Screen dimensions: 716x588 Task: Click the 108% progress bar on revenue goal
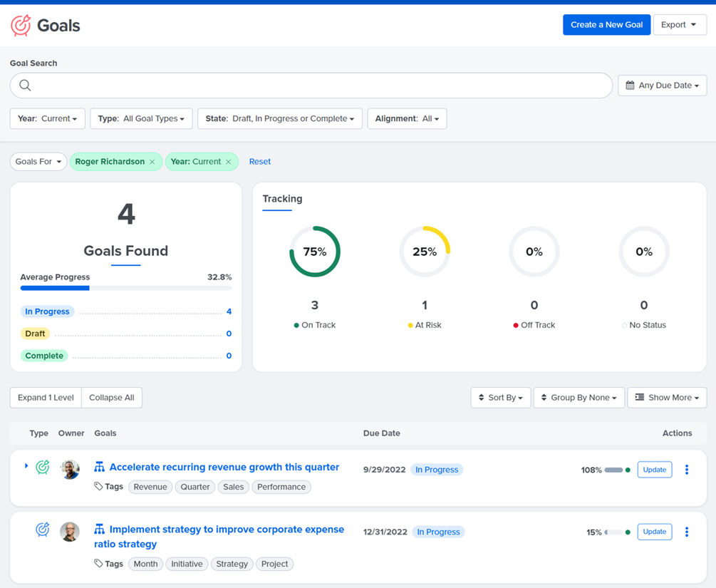point(613,470)
